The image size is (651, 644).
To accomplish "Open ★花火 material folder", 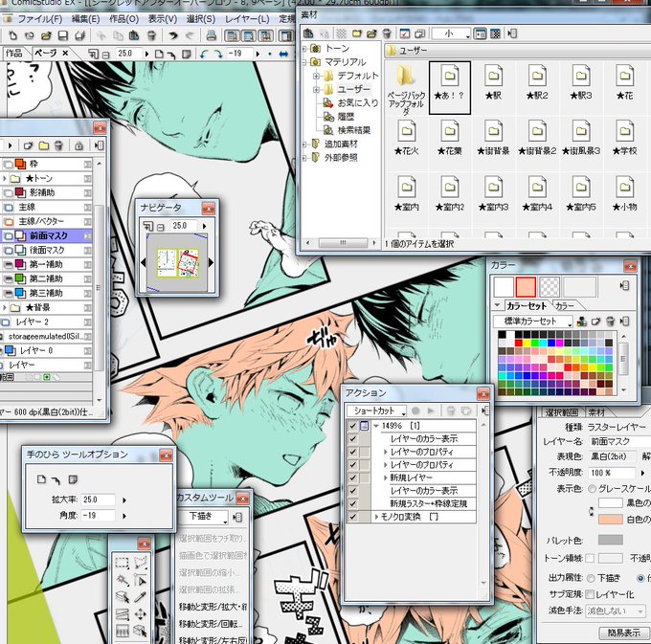I will pos(407,138).
